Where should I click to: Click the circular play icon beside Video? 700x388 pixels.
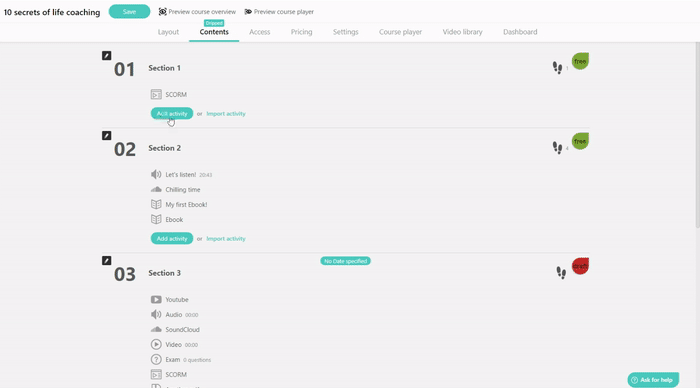156,345
